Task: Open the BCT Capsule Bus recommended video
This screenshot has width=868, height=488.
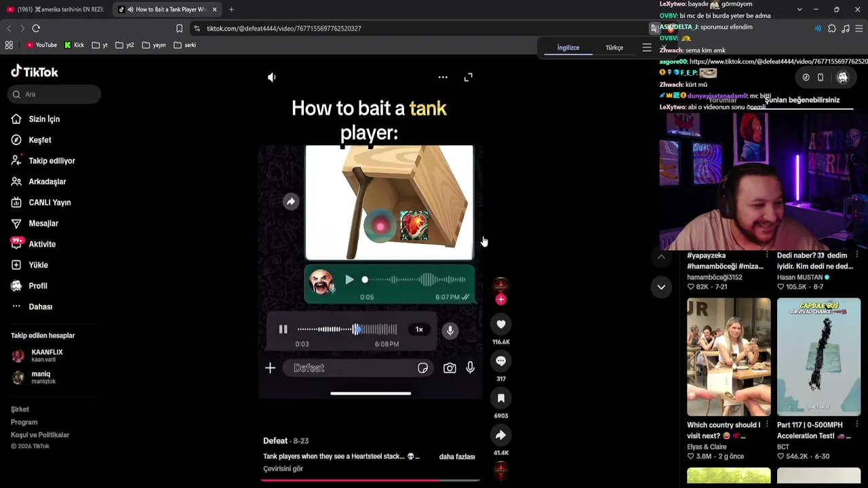Action: pos(818,357)
